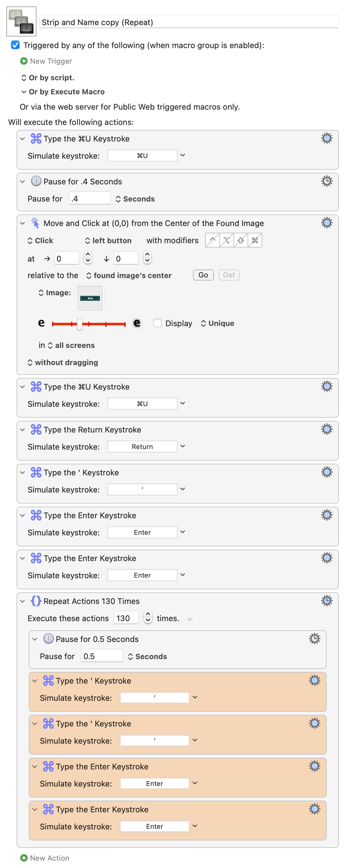Uncheck the Triggered by any of the following checkbox
Viewport: 345px width, 868px height.
click(x=15, y=45)
